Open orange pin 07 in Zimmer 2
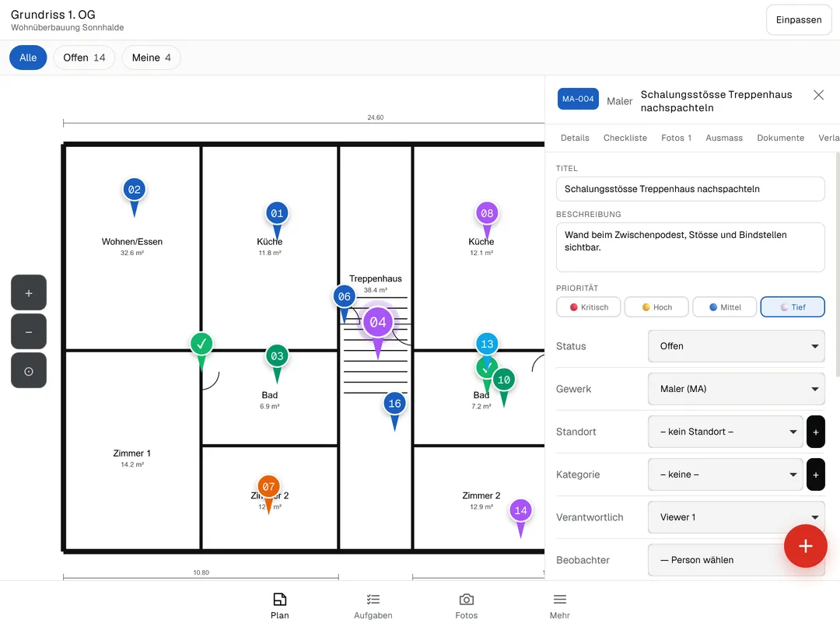This screenshot has height=630, width=840. 269,487
